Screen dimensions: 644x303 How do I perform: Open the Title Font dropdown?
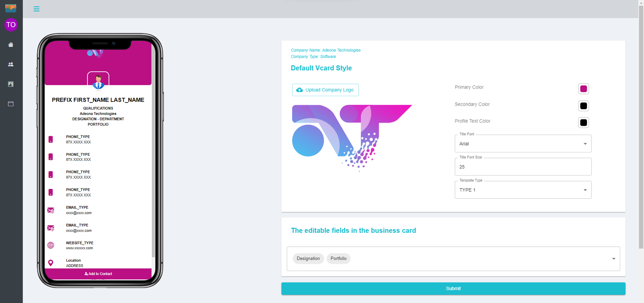coord(523,144)
